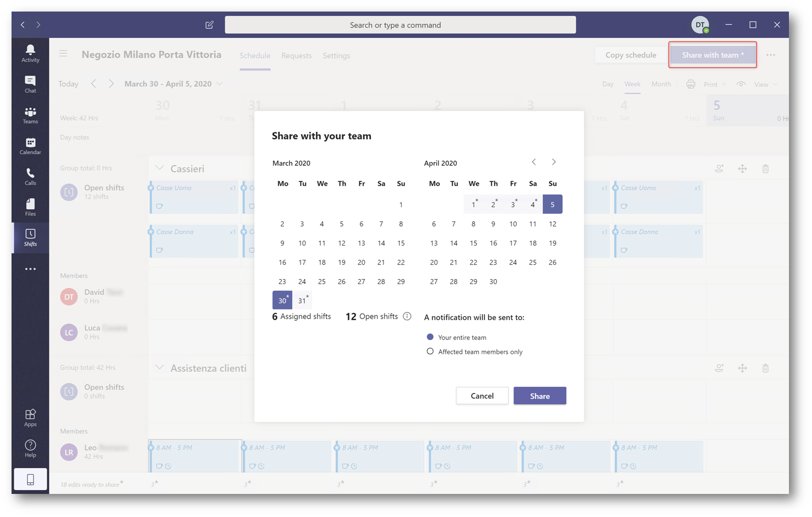Click the Luca member row avatar

[69, 332]
